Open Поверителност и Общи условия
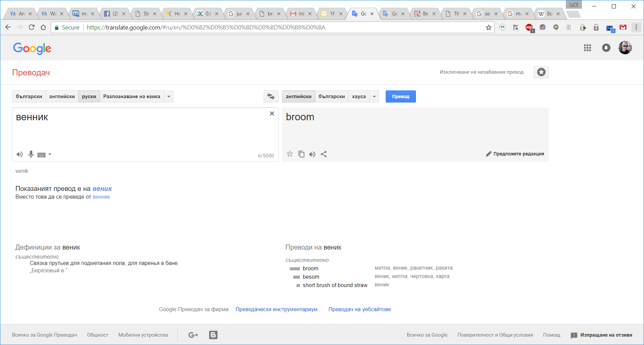Screen dimensions: 644x345 click(x=495, y=335)
